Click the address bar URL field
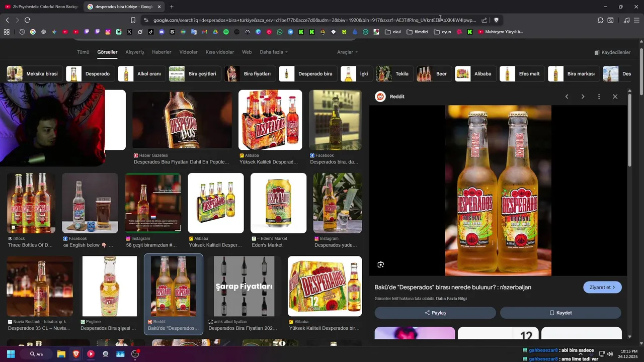Screen dimensions: 644x362 pos(314,20)
